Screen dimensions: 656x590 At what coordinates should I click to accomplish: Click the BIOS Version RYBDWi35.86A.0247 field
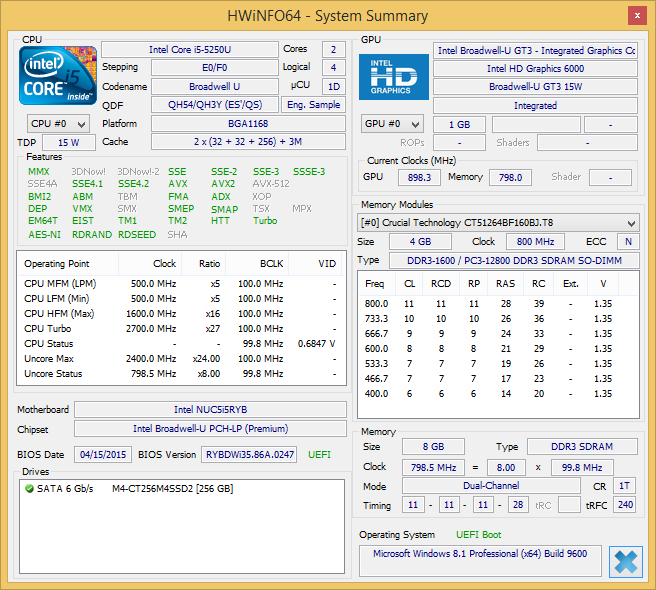tap(250, 454)
